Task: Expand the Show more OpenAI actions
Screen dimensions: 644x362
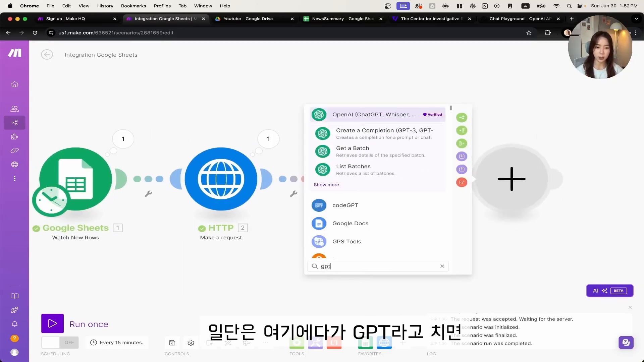Action: coord(326,185)
